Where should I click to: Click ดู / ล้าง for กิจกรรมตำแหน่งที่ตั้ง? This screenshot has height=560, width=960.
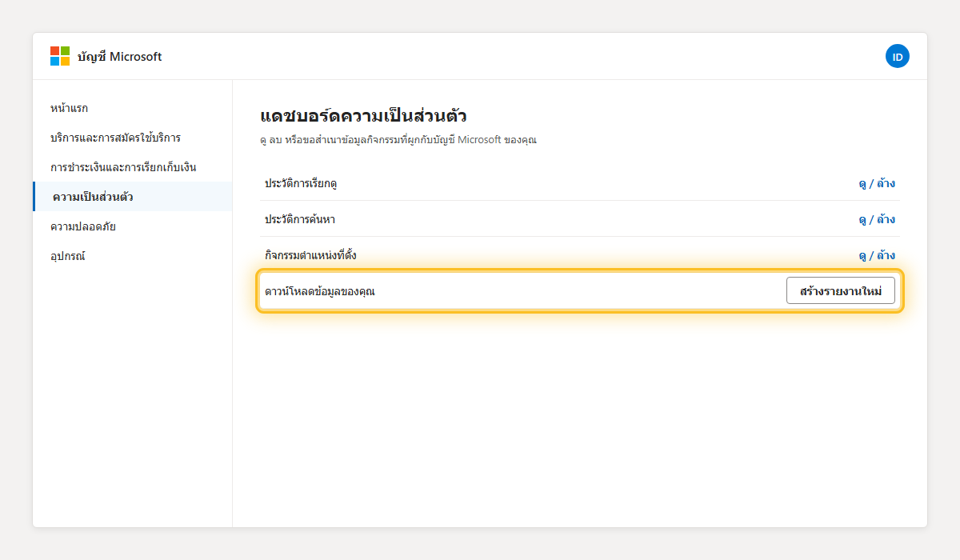(877, 255)
